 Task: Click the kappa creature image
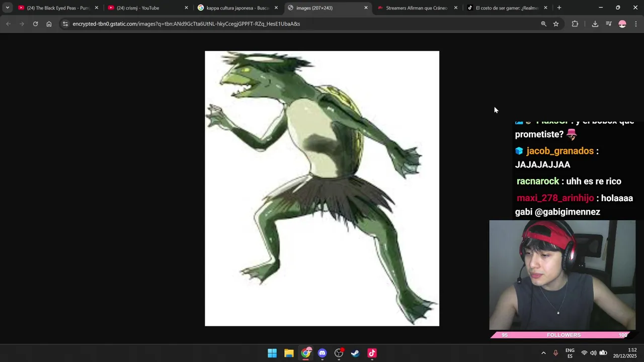point(322,189)
